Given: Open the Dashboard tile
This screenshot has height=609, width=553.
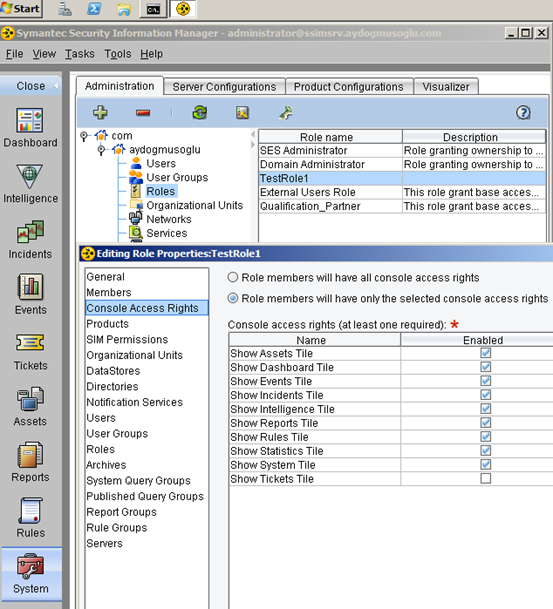Looking at the screenshot, I should (30, 128).
